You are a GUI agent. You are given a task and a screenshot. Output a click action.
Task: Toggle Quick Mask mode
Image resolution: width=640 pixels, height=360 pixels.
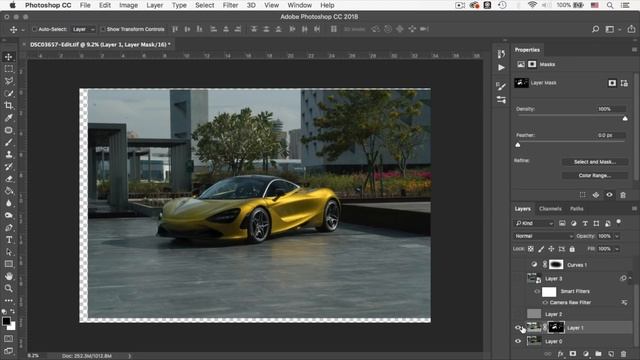[9, 339]
